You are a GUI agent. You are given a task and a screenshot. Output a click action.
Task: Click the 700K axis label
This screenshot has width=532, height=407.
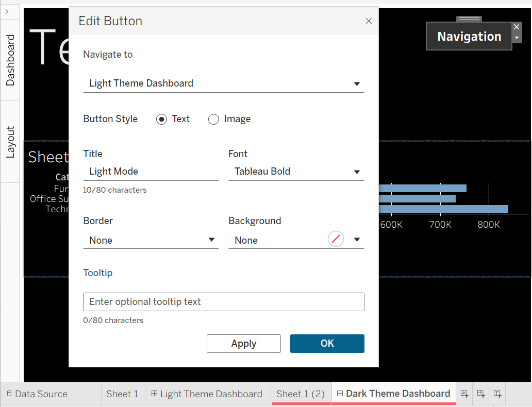(x=440, y=225)
